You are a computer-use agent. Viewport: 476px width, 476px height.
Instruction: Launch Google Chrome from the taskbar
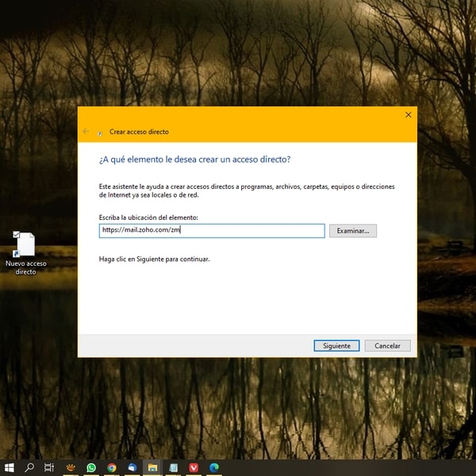112,467
